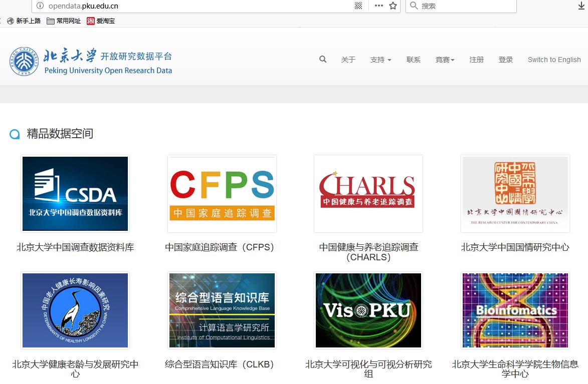
Task: Open the 新手上路 bookmark
Action: 24,21
